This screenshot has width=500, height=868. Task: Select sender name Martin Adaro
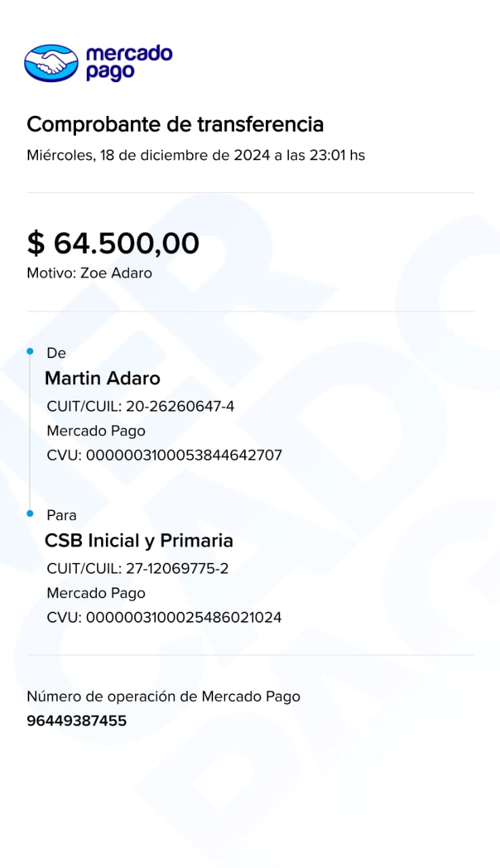coord(102,378)
